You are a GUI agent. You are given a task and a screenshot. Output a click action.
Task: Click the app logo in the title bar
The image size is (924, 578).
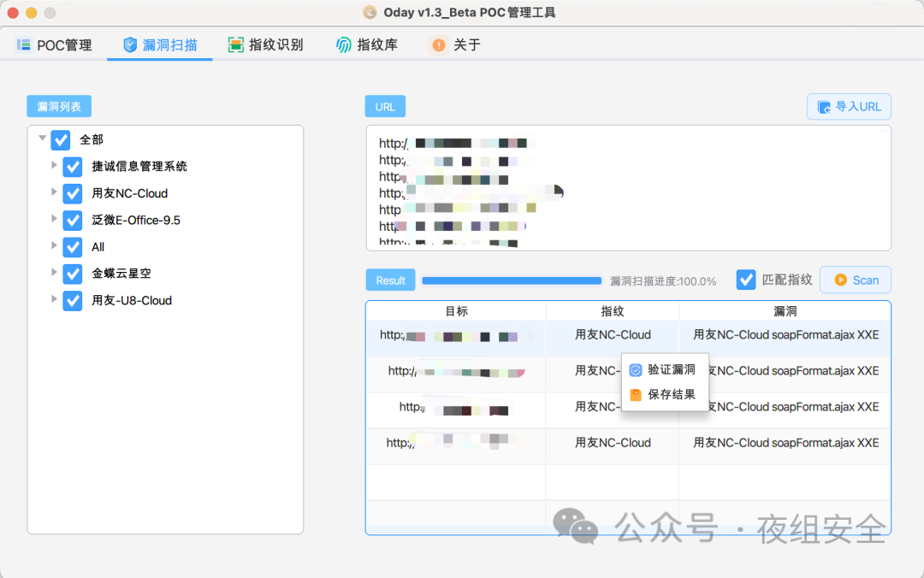(370, 12)
